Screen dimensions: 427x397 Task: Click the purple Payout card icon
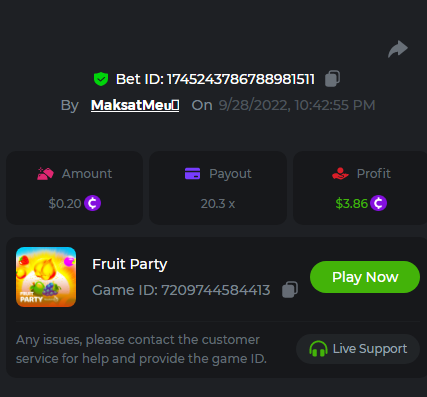coord(192,173)
